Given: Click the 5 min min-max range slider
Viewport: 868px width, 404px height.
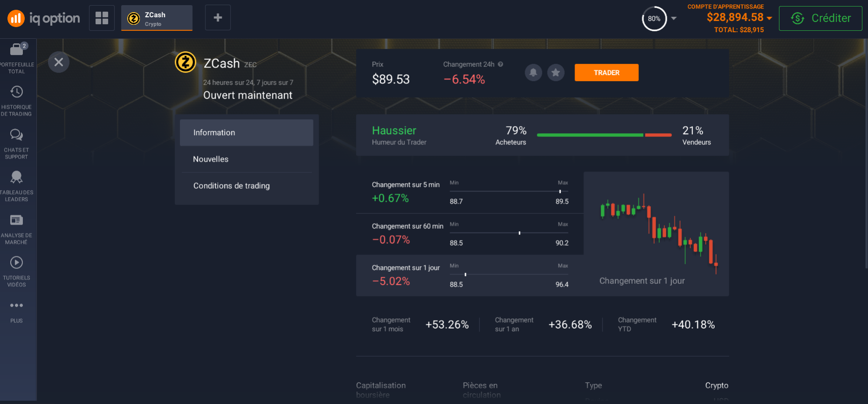Looking at the screenshot, I should (509, 192).
